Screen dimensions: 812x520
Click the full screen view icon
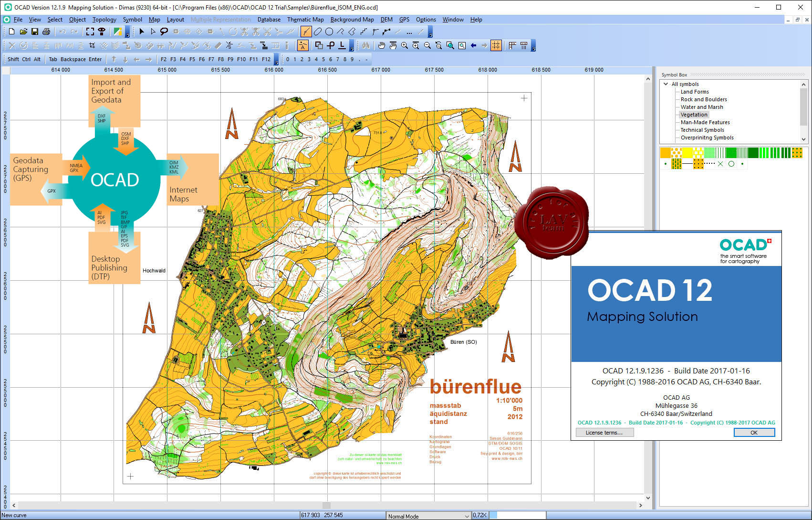click(90, 32)
